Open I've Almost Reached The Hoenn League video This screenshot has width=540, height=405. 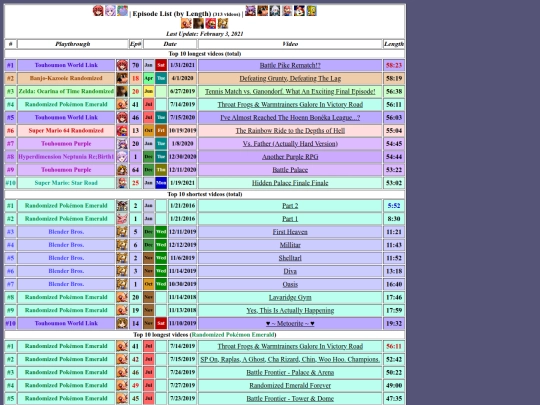click(x=290, y=117)
